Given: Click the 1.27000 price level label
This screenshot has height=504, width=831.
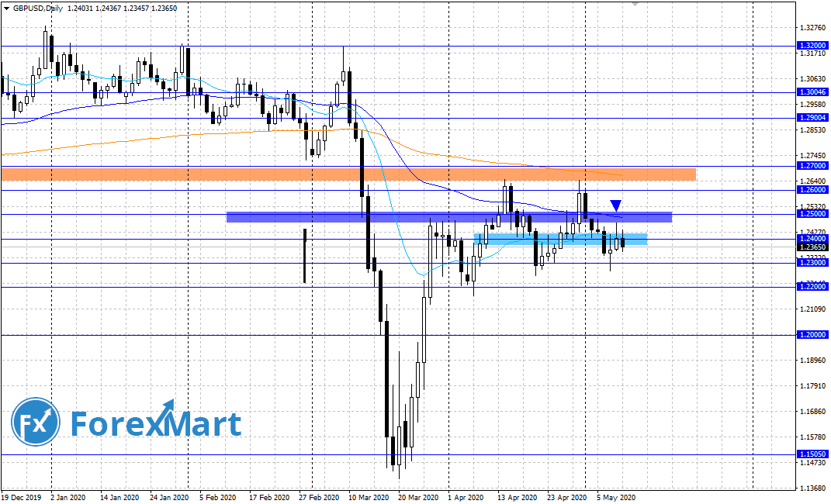Looking at the screenshot, I should pos(811,166).
